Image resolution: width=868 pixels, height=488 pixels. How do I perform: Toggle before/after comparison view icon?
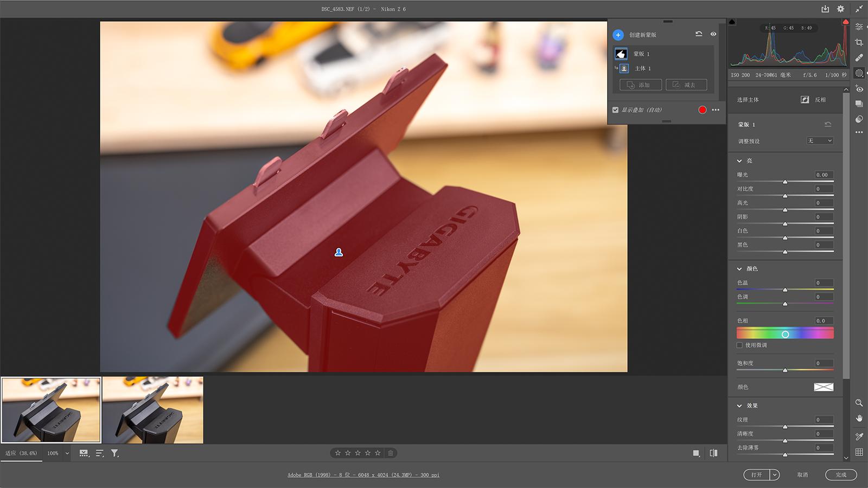[x=713, y=453]
